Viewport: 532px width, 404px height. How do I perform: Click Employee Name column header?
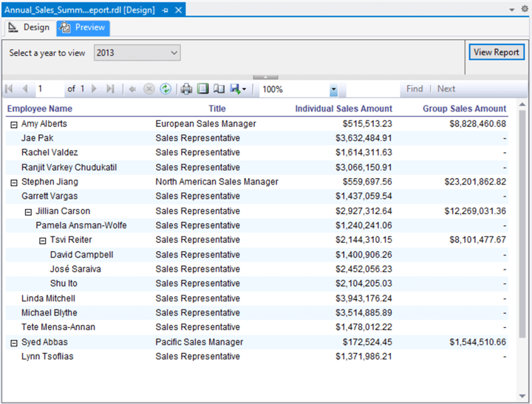[40, 109]
